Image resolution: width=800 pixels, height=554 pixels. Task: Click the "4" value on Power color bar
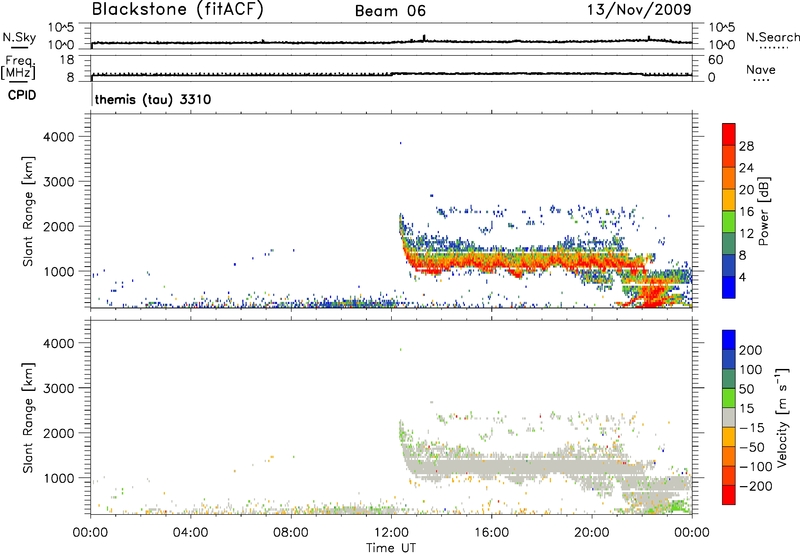742,277
